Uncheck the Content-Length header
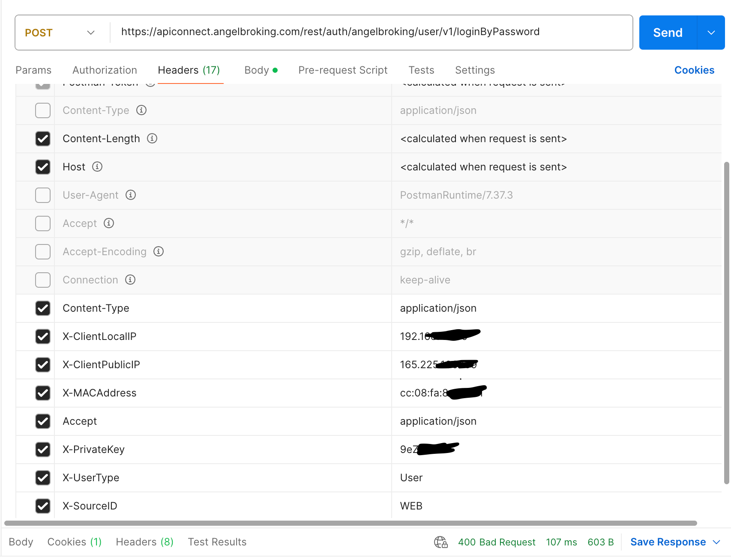Image resolution: width=731 pixels, height=560 pixels. pos(43,139)
